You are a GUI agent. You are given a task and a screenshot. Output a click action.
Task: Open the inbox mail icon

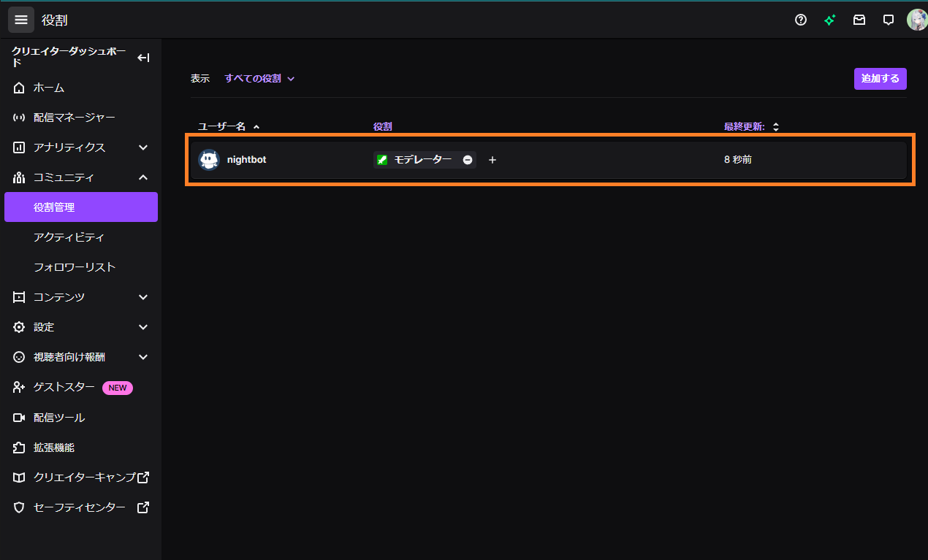859,20
